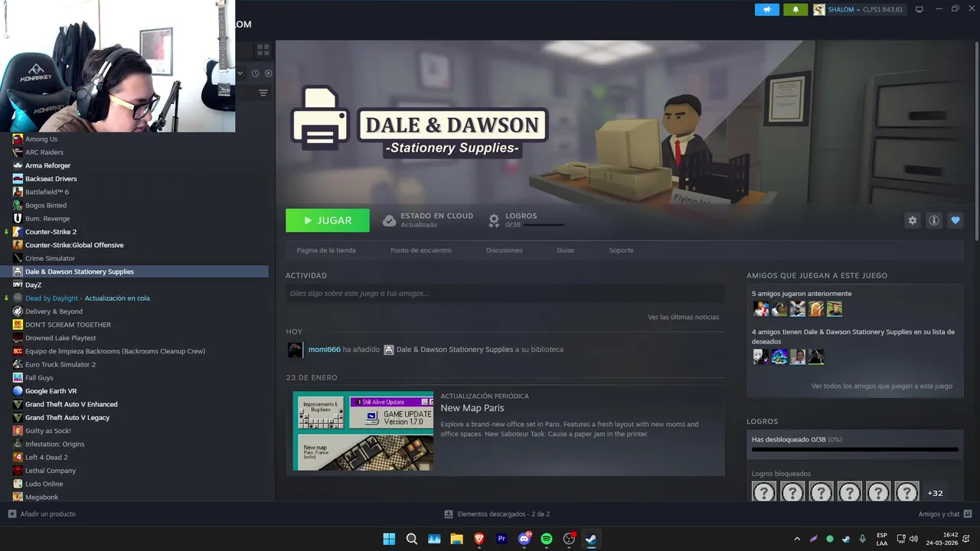Select Among Us in library list

[x=41, y=139]
